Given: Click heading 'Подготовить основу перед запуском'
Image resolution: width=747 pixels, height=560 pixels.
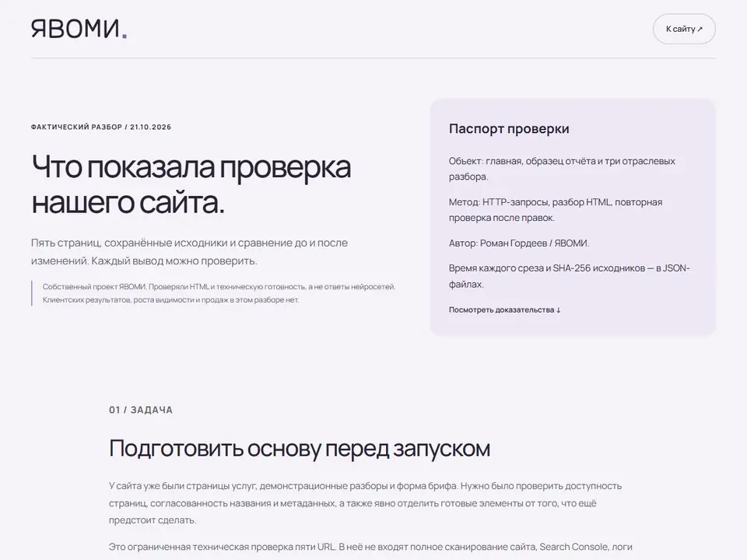Looking at the screenshot, I should [299, 449].
